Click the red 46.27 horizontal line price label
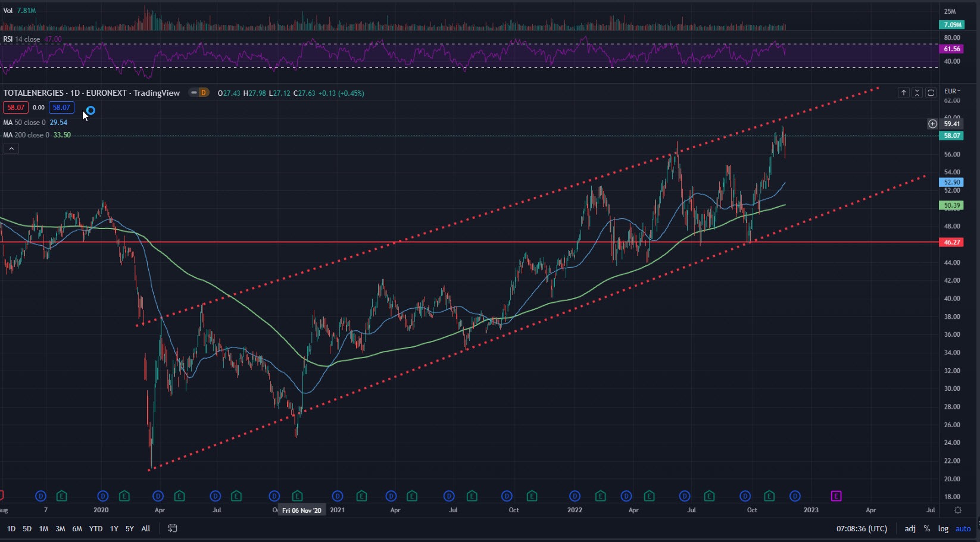 tap(951, 242)
